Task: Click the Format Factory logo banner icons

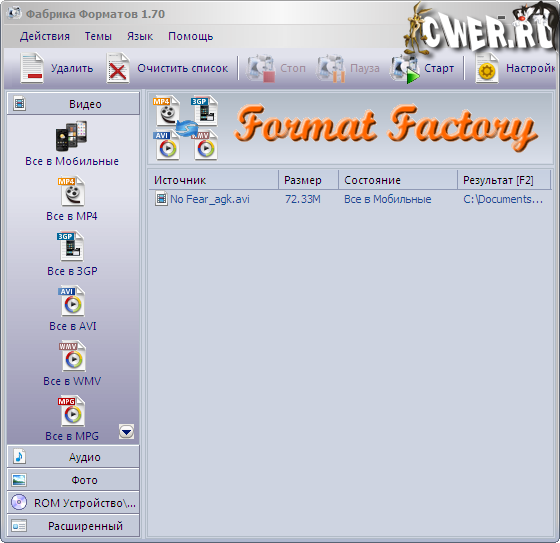Action: click(186, 128)
